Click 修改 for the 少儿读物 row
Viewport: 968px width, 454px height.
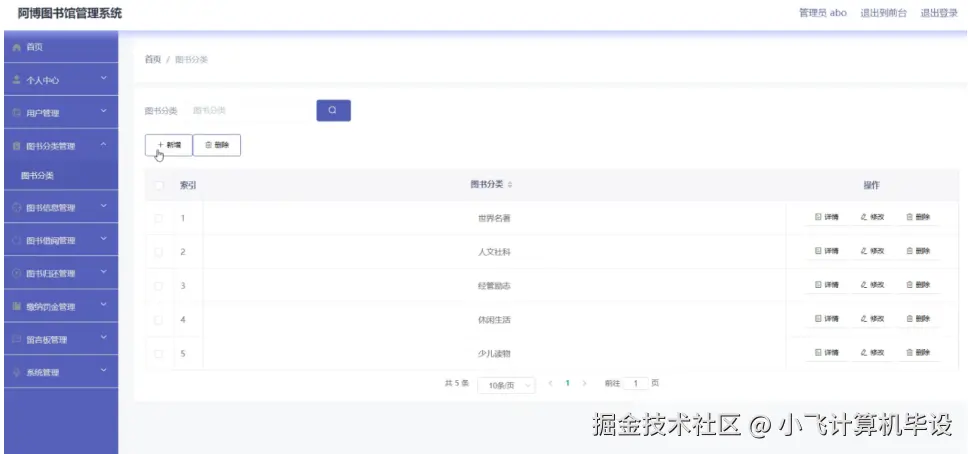coord(872,353)
